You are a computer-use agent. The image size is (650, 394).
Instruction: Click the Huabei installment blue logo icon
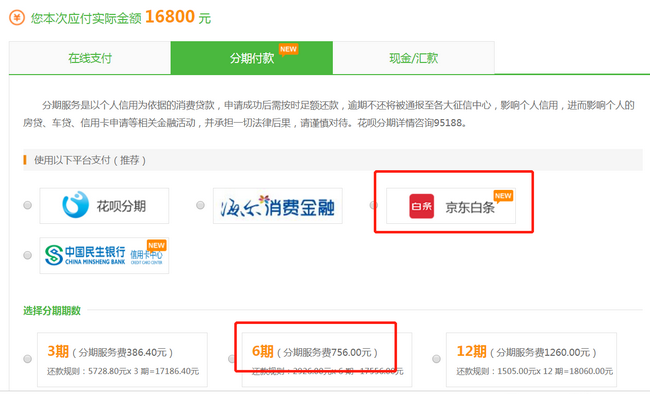[x=75, y=204]
